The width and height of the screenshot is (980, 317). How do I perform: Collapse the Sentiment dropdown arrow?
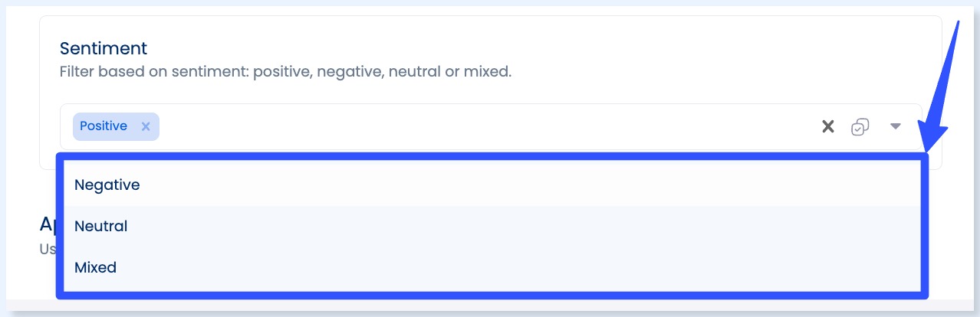coord(895,126)
